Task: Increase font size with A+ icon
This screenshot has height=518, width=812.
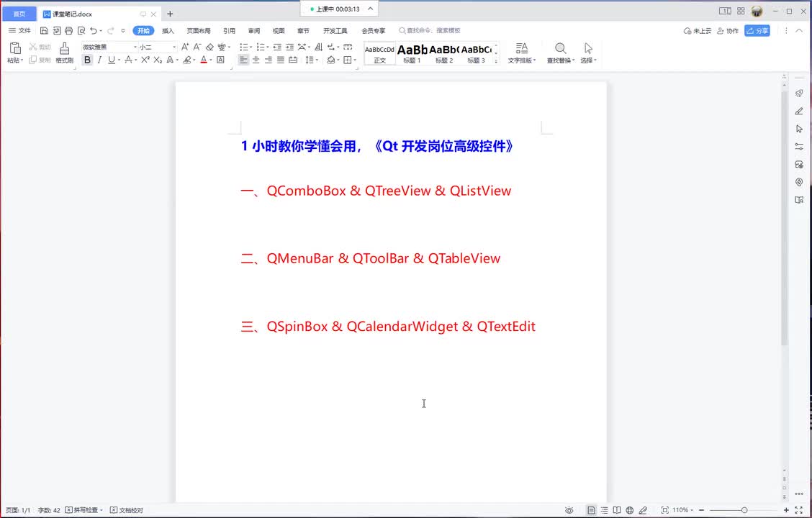Action: click(185, 47)
